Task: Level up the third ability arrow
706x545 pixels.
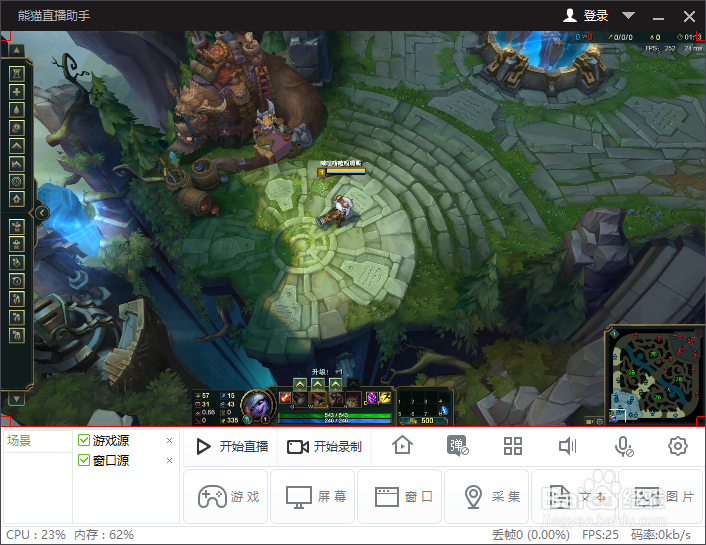Action: [335, 385]
